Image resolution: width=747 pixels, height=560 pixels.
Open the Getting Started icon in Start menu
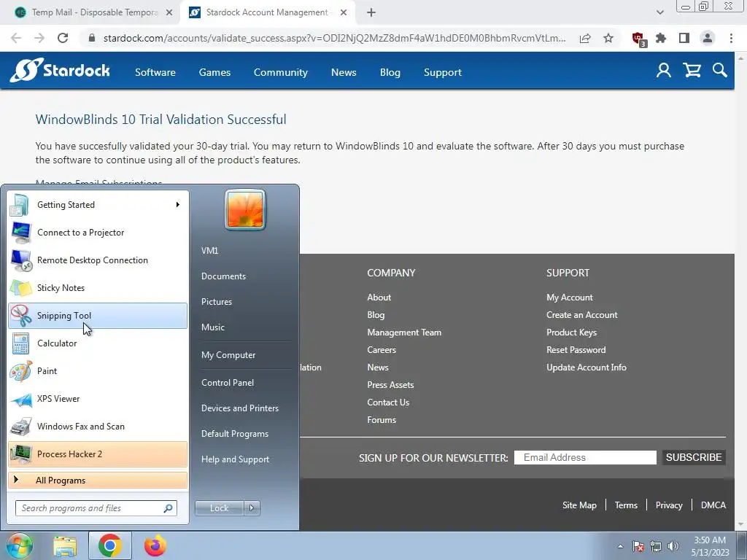click(x=20, y=205)
